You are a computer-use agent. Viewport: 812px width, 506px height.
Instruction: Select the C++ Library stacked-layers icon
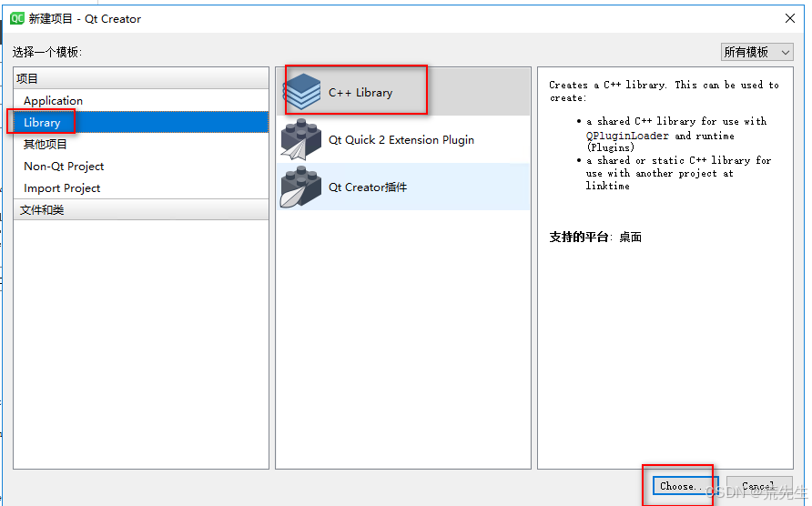tap(301, 92)
